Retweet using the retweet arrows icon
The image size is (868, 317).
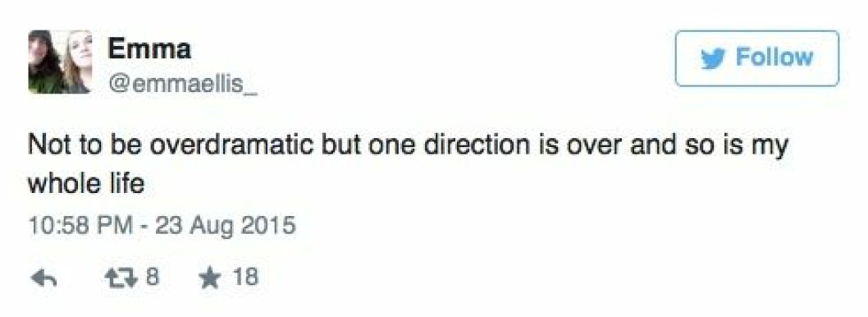click(121, 278)
